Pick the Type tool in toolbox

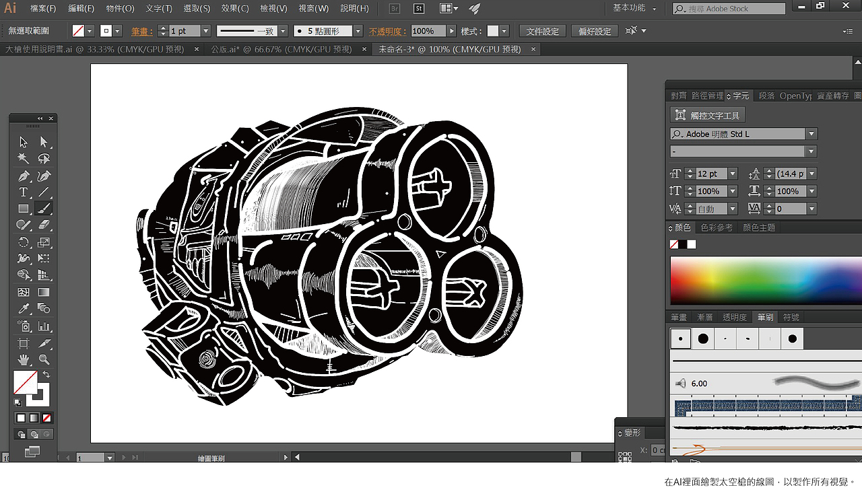24,192
